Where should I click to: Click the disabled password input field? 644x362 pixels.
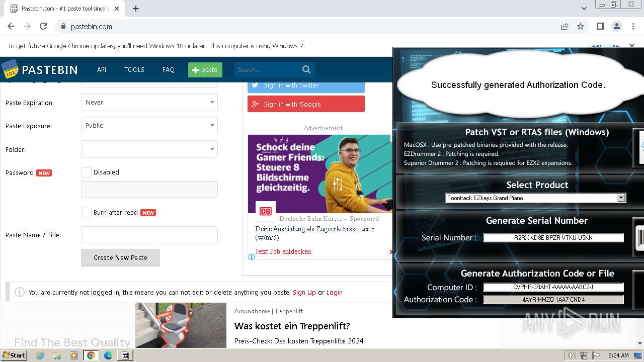click(149, 190)
